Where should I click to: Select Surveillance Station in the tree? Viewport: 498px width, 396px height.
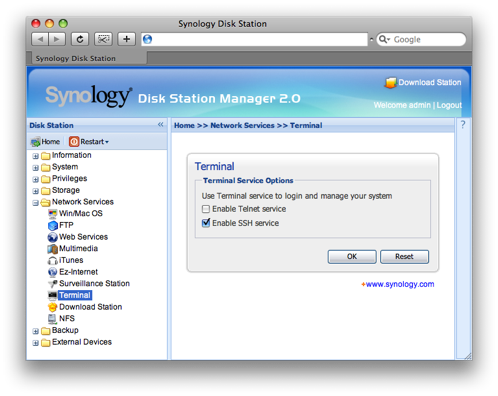94,283
